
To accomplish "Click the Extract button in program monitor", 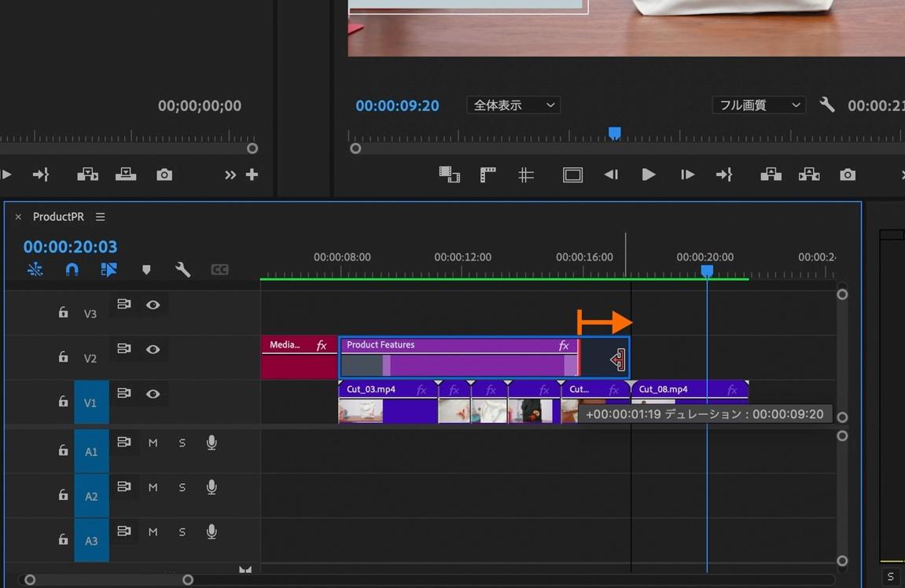I will [809, 175].
